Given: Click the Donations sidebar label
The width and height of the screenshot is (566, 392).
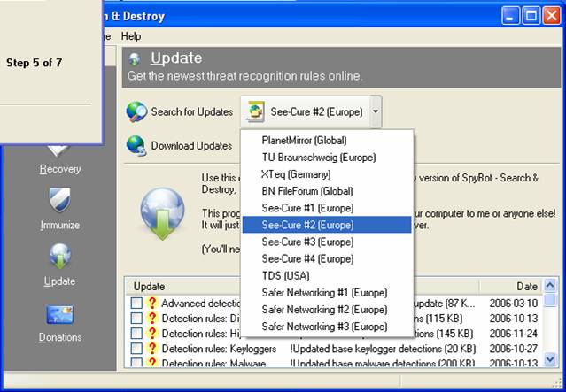Looking at the screenshot, I should [x=60, y=337].
